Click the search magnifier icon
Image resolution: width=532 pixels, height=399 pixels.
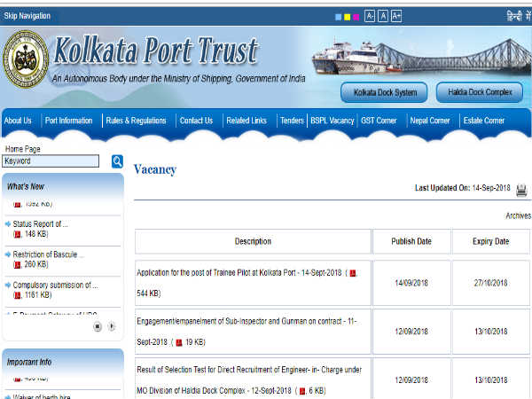coord(117,161)
